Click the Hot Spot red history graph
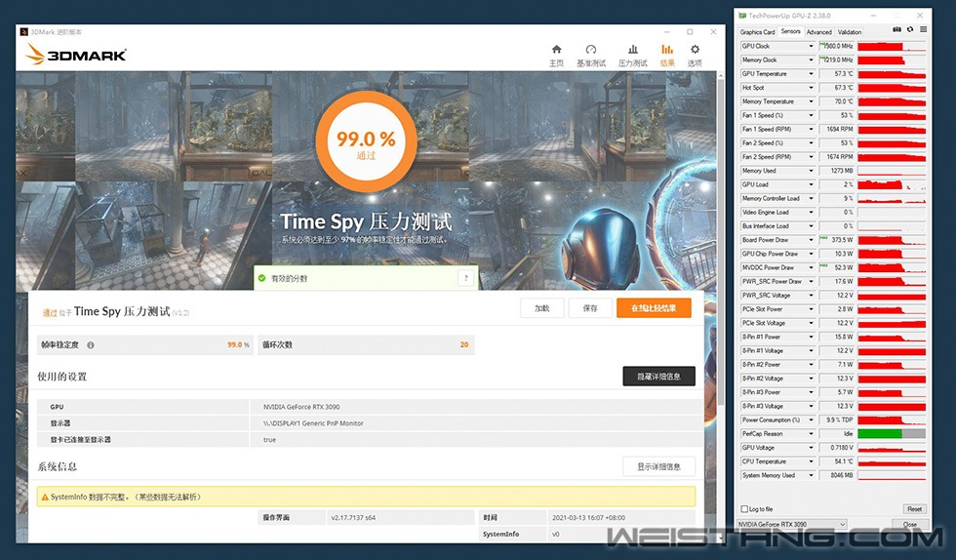 [x=892, y=88]
